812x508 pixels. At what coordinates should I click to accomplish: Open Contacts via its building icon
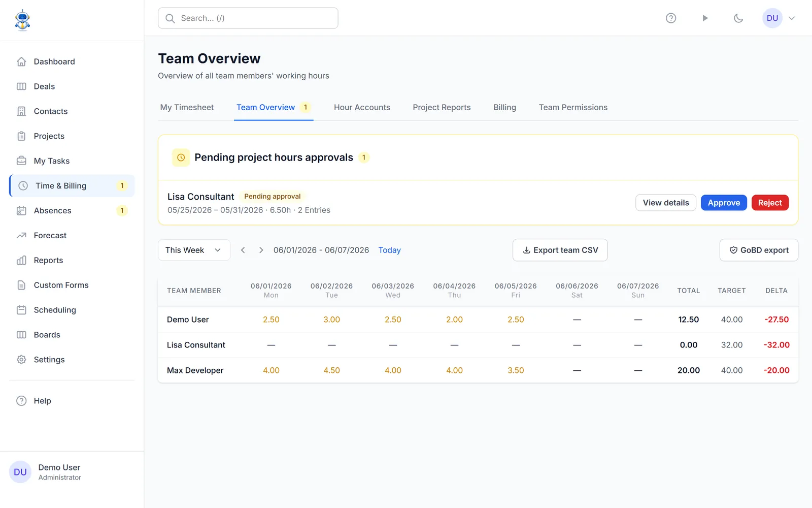point(21,111)
